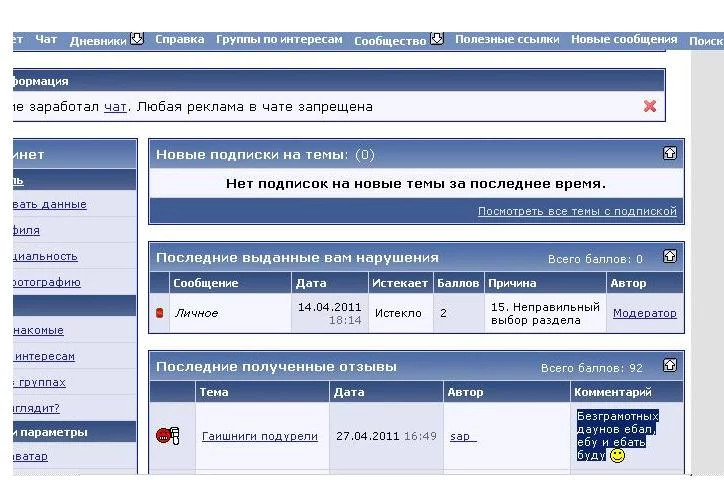Open the Модератор author link
This screenshot has width=724, height=480.
[645, 313]
